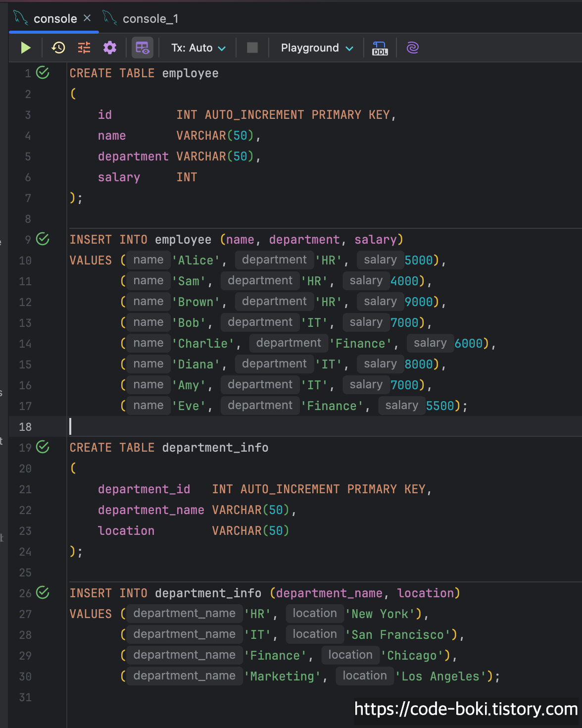Screen dimensions: 582x728
Task: Click 'department_name' on line 22
Action: click(x=151, y=510)
